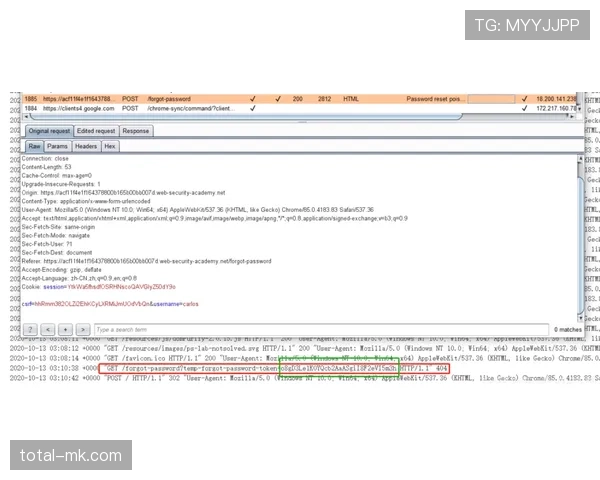The height and width of the screenshot is (480, 600).
Task: Click the Accept: text/html header line
Action: tap(214, 218)
